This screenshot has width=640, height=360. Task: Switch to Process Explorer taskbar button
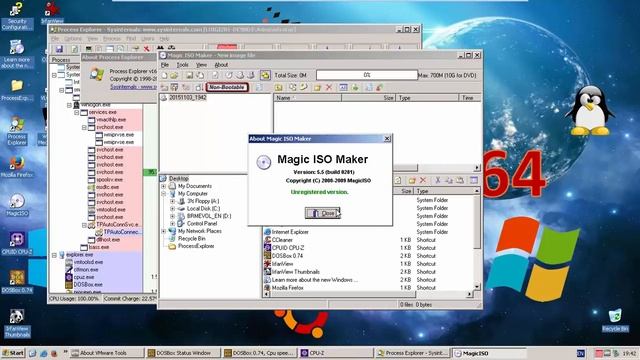coord(413,353)
